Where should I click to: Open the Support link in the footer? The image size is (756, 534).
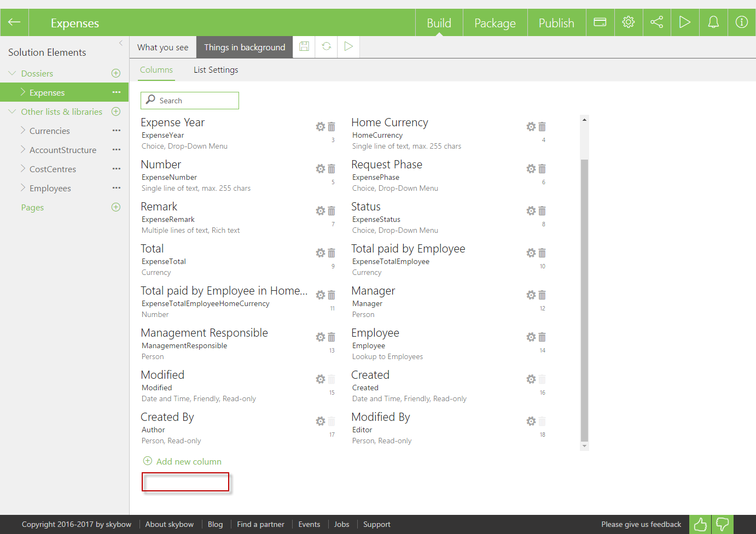point(376,524)
